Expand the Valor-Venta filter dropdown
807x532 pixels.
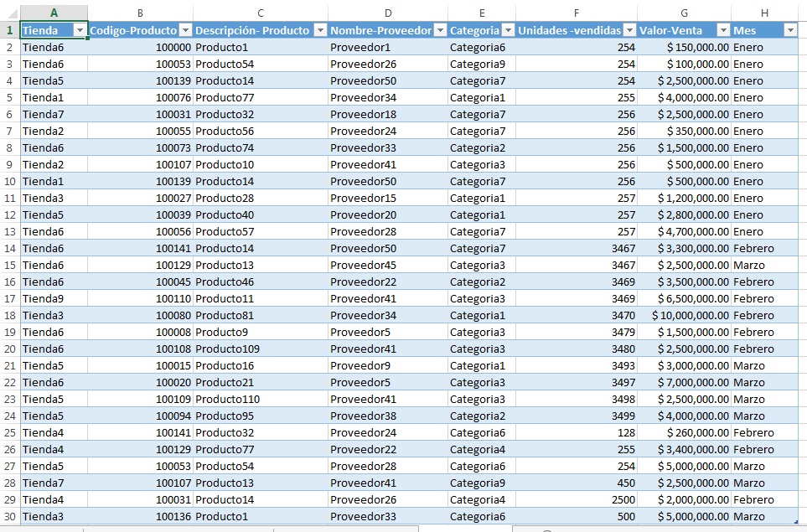coord(723,30)
